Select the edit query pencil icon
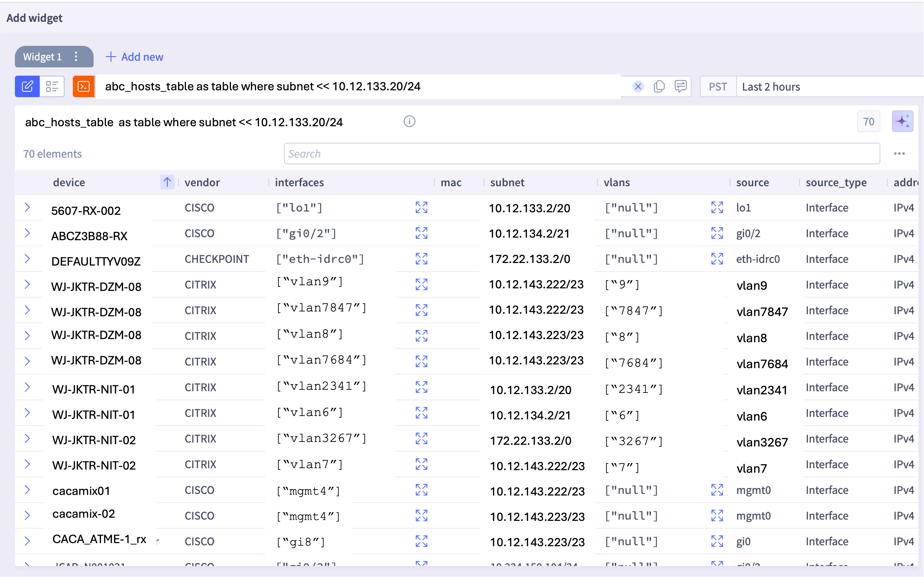The height and width of the screenshot is (577, 924). (27, 86)
